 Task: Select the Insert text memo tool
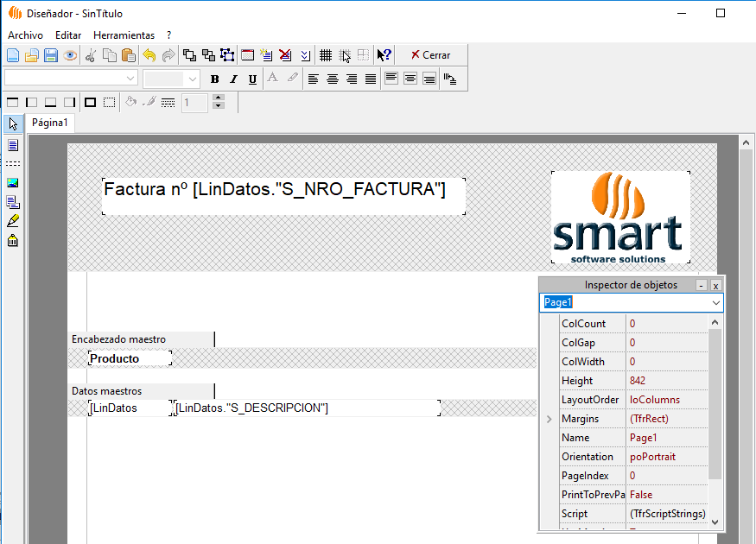tap(12, 145)
